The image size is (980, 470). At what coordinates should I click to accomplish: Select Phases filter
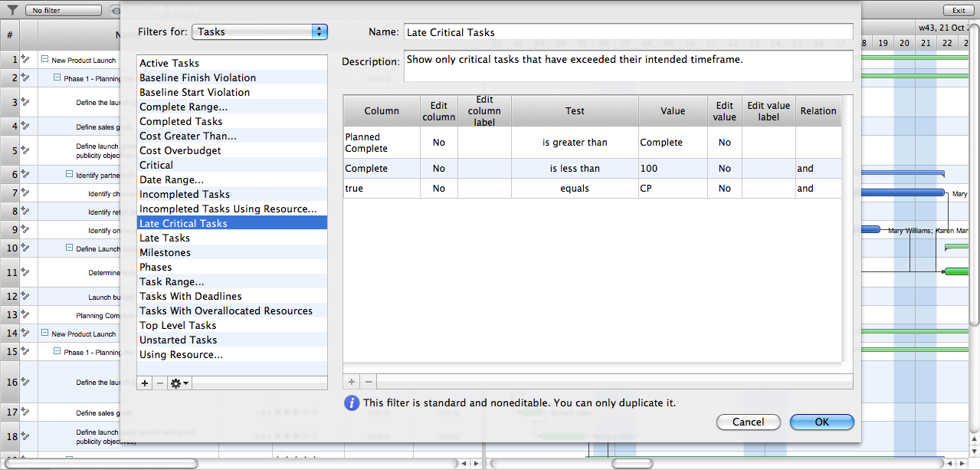pos(232,267)
